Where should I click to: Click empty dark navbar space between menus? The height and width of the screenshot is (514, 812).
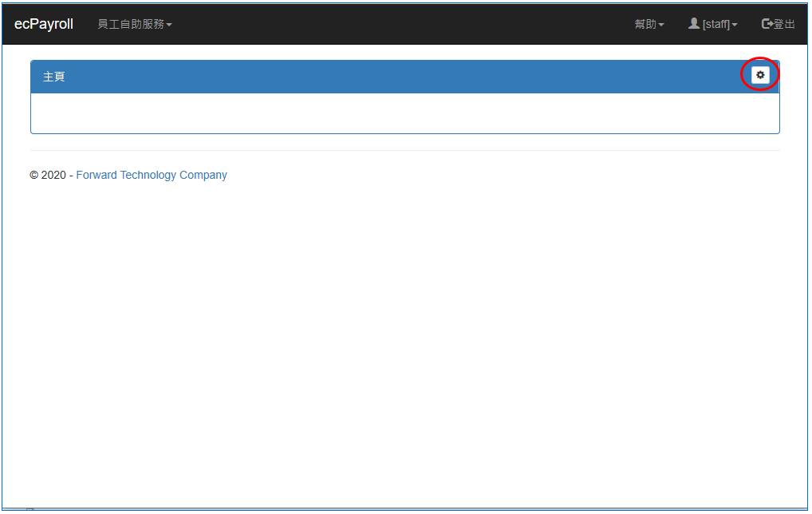tap(399, 24)
